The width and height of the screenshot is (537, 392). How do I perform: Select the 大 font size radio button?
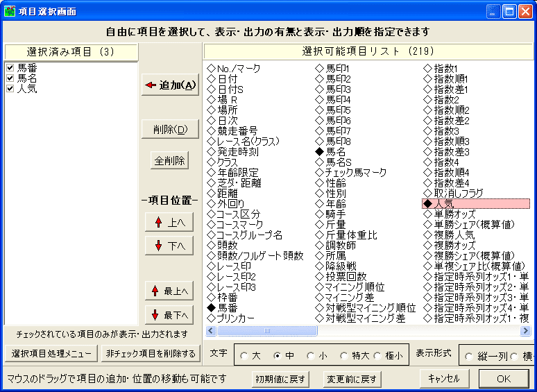(244, 356)
